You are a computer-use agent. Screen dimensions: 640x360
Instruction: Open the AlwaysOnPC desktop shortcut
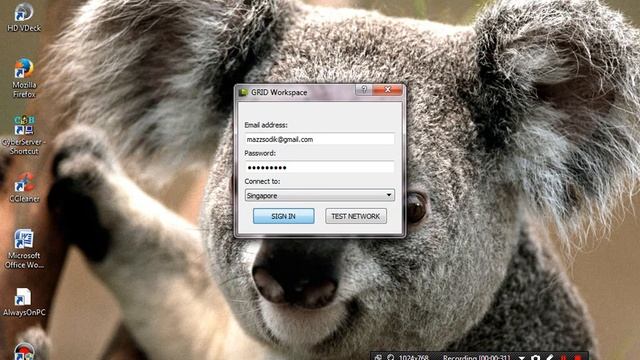tap(24, 302)
